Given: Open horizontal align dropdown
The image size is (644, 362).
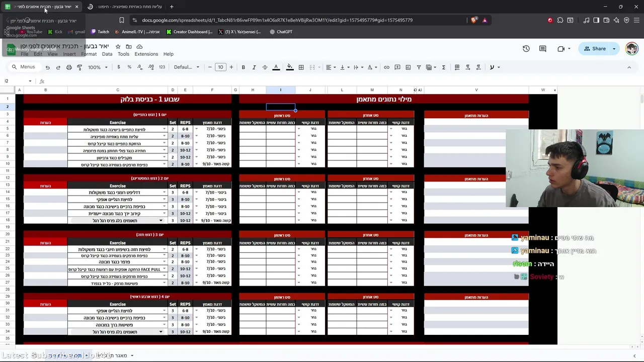Looking at the screenshot, I should click(x=330, y=67).
